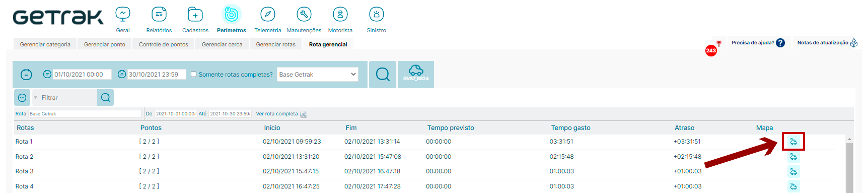Screen dimensions: 868x193
Task: Open the map icon for Rota 3
Action: (793, 172)
